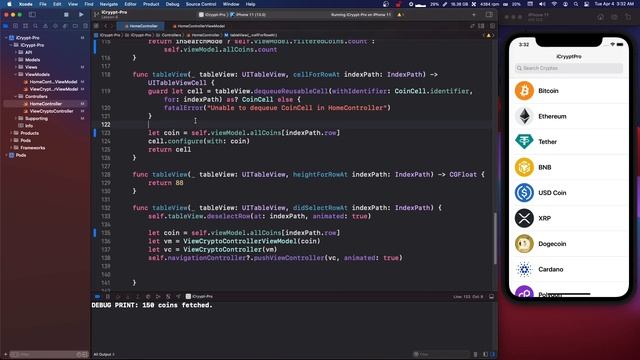Go forward in editor history
This screenshot has height=360, width=640.
point(112,26)
